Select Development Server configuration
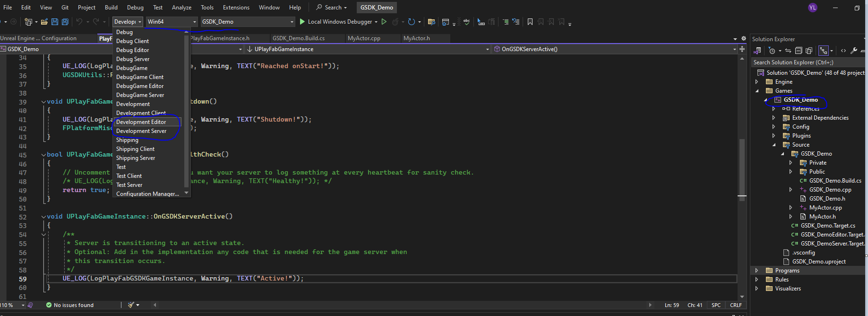The height and width of the screenshot is (316, 868). click(148, 131)
